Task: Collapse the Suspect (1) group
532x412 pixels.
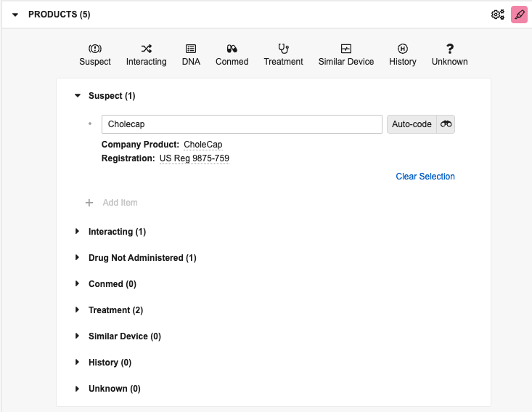Action: pos(78,96)
